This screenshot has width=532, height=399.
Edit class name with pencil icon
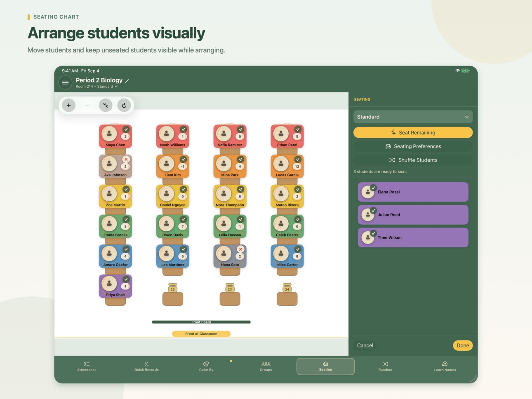127,81
